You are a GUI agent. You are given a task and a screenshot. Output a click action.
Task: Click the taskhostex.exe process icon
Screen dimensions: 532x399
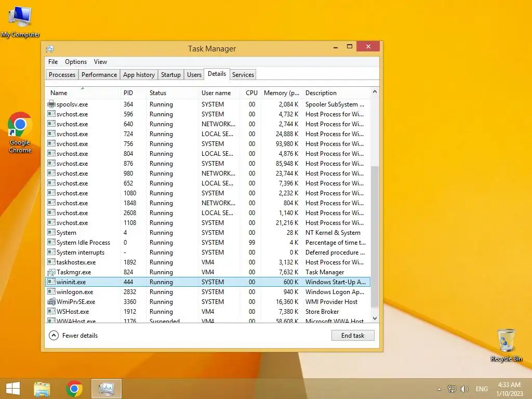pyautogui.click(x=51, y=262)
